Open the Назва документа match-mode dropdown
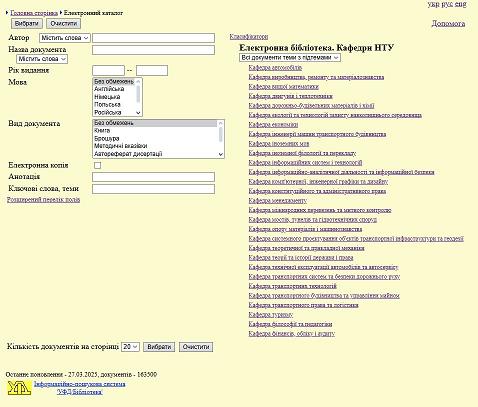The image size is (478, 407). tap(42, 59)
